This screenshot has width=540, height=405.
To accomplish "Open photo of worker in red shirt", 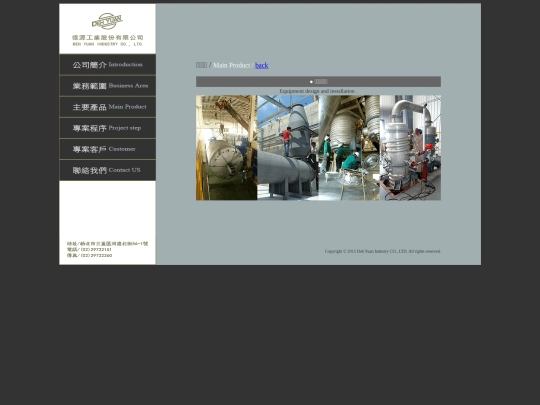I will click(288, 148).
